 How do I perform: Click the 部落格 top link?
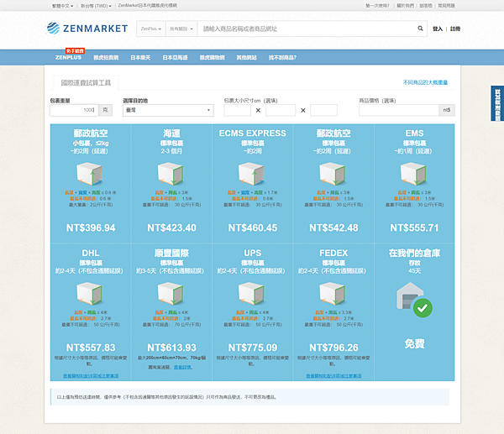pos(426,6)
